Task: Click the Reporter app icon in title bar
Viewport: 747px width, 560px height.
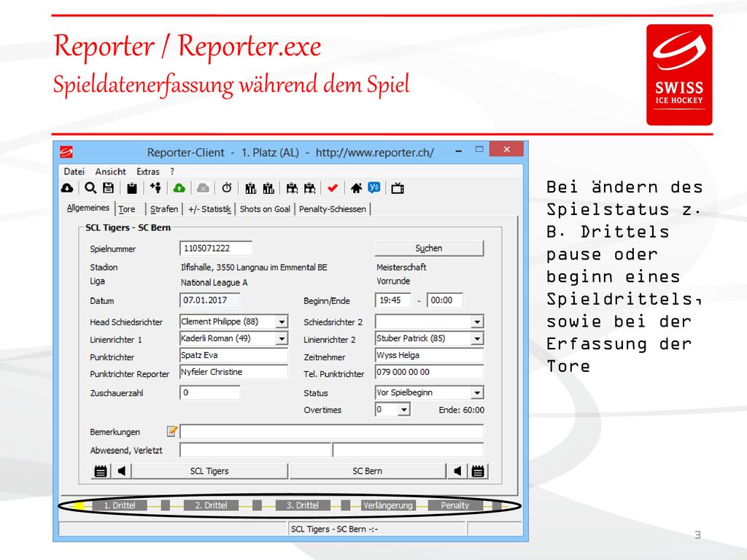Action: pyautogui.click(x=66, y=152)
